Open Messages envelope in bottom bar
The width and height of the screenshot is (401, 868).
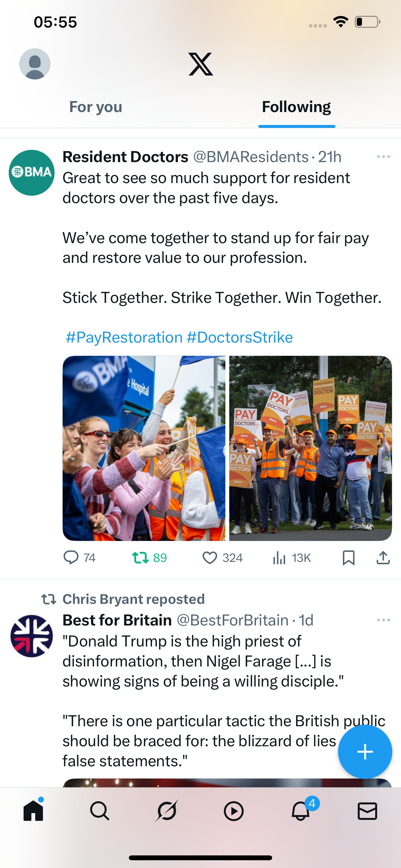(367, 811)
